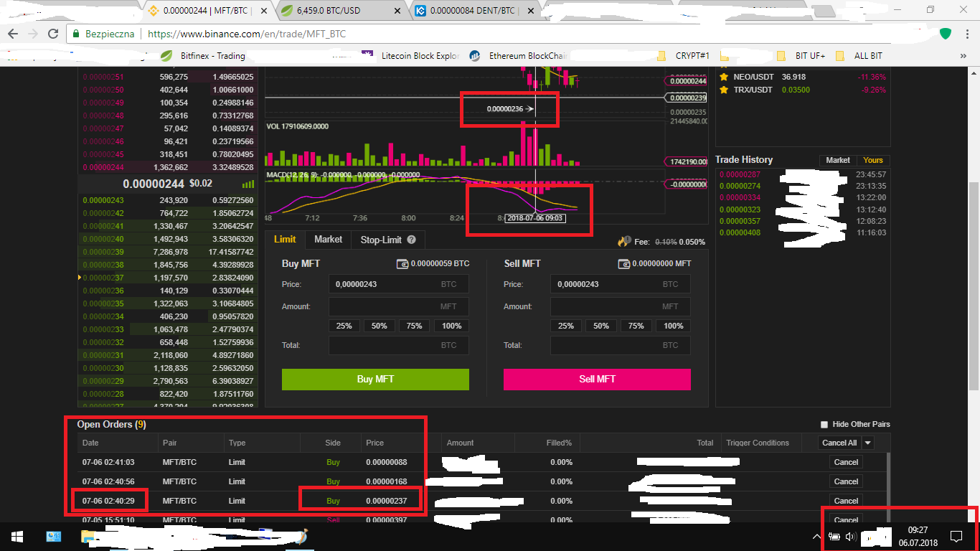
Task: Open the Litecoin Block Explorer bookmark
Action: tap(411, 55)
